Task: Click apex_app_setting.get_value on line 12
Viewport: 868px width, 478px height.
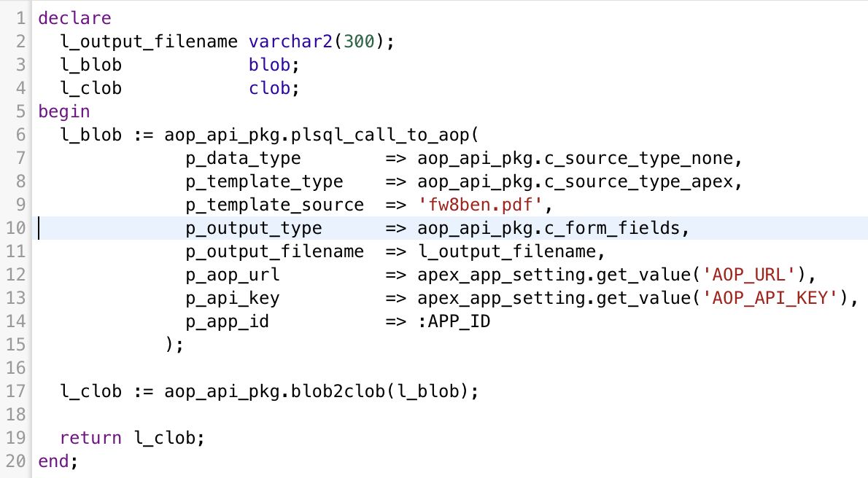Action: coord(554,275)
